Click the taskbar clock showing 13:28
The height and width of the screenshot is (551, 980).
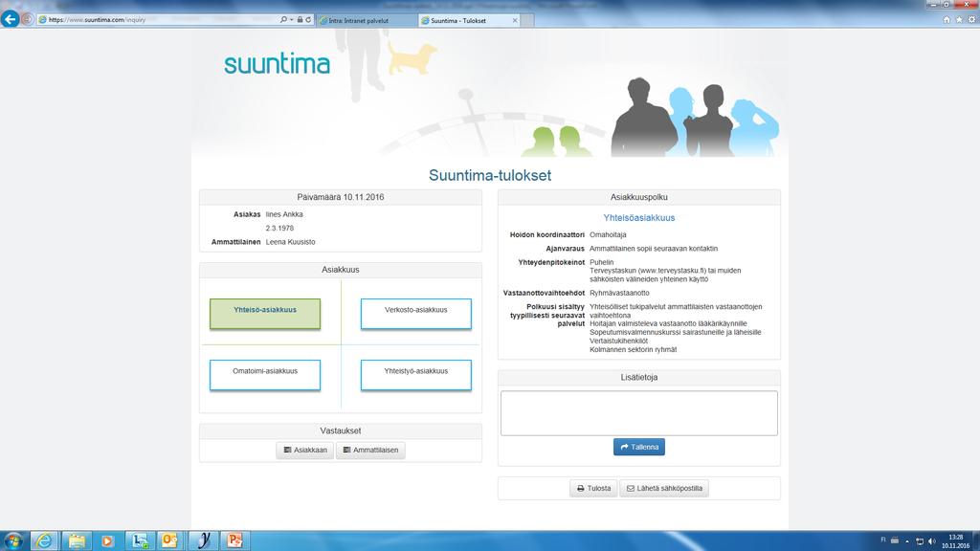(x=956, y=541)
